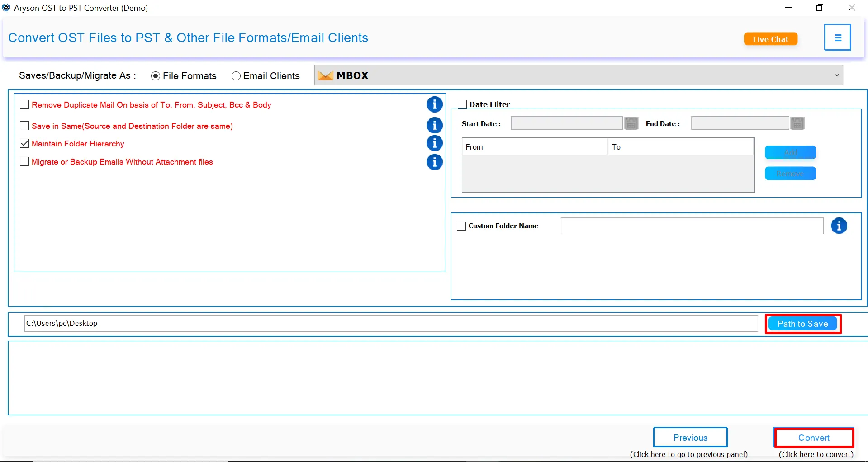Click the MBOX envelope icon
Viewport: 868px width, 462px height.
coord(326,75)
